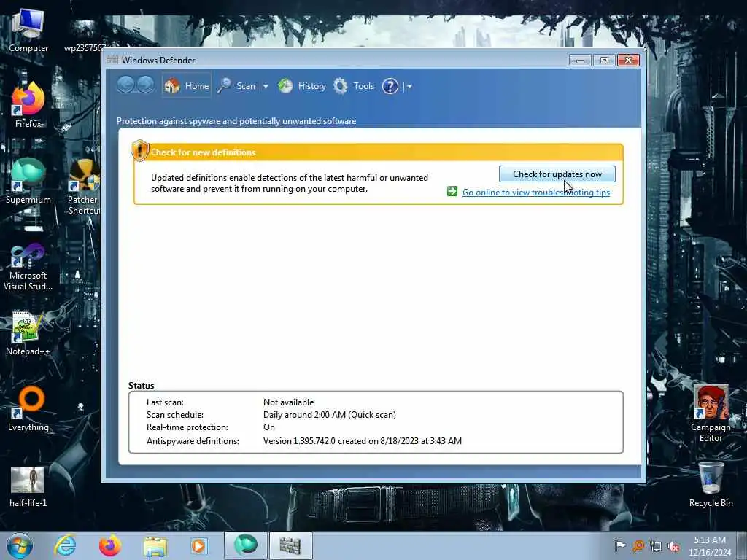Select the Patcher Shortcut desktop icon
747x560 pixels.
tap(84, 187)
